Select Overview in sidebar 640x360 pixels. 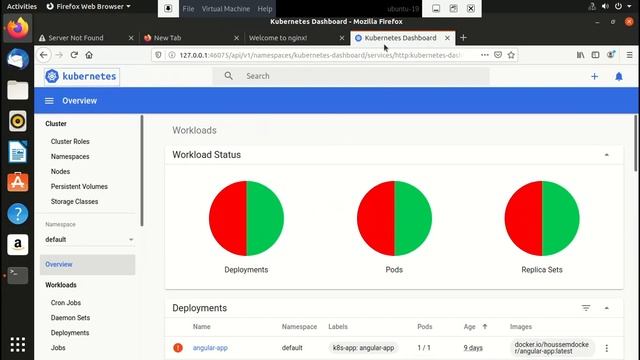(87, 264)
